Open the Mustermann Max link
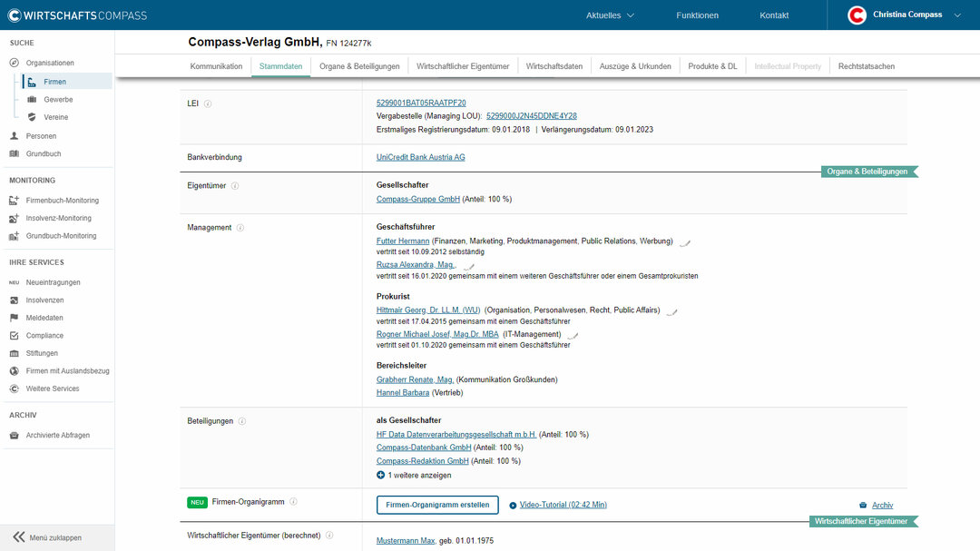The width and height of the screenshot is (980, 551). click(406, 541)
